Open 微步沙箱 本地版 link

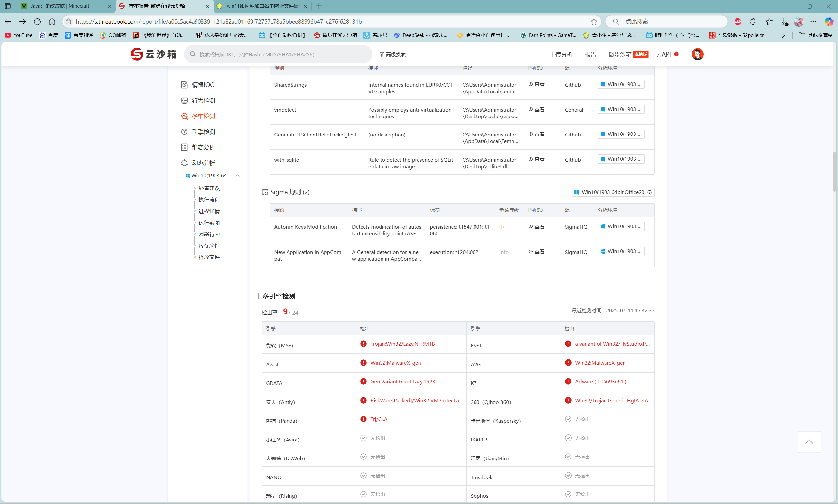click(628, 54)
